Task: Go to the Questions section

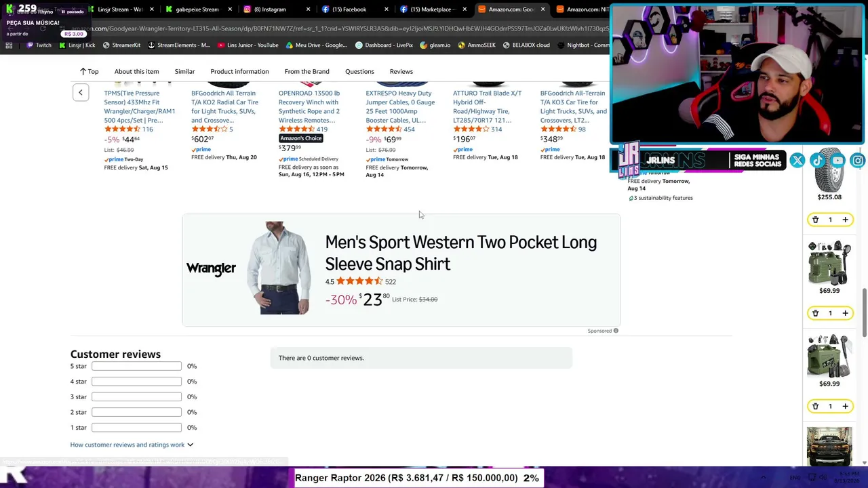Action: (359, 71)
